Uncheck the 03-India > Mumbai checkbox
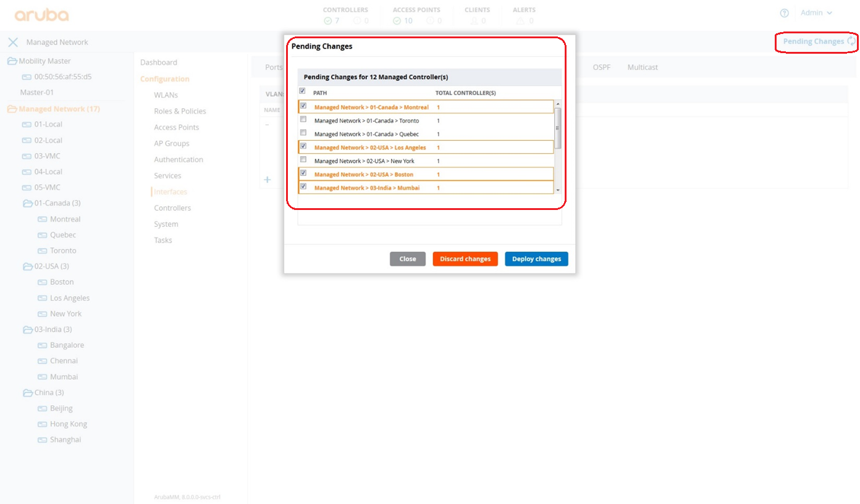This screenshot has width=860, height=504. coord(303,186)
